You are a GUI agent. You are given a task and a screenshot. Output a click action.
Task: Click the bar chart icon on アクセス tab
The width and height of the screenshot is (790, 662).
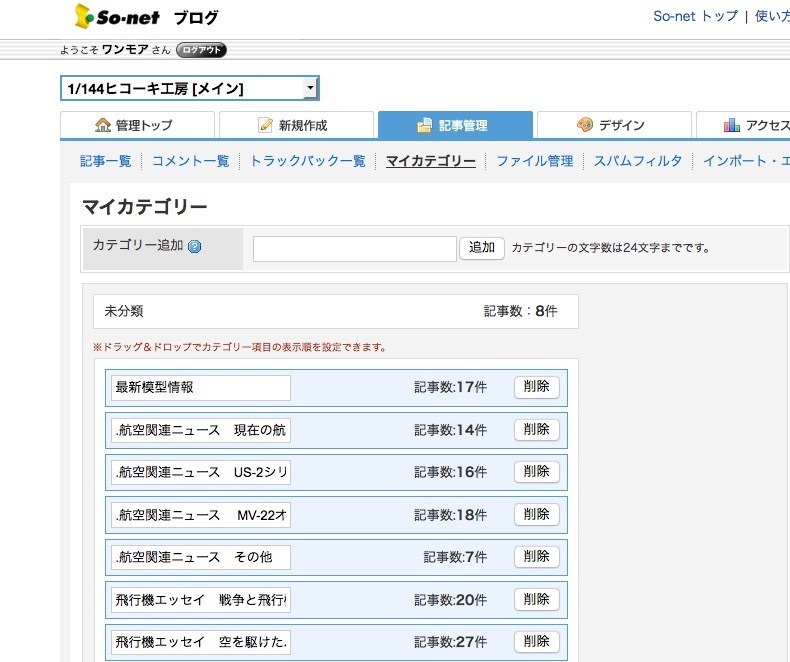pyautogui.click(x=731, y=125)
